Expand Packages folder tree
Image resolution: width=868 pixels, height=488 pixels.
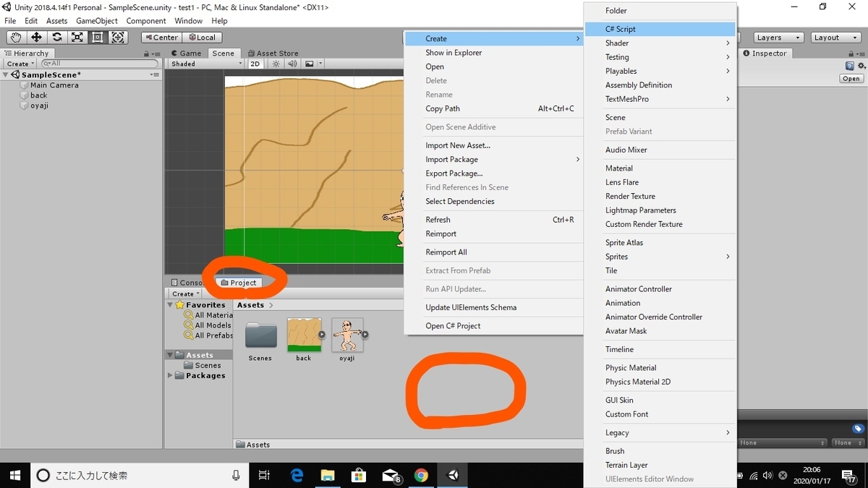[x=171, y=375]
